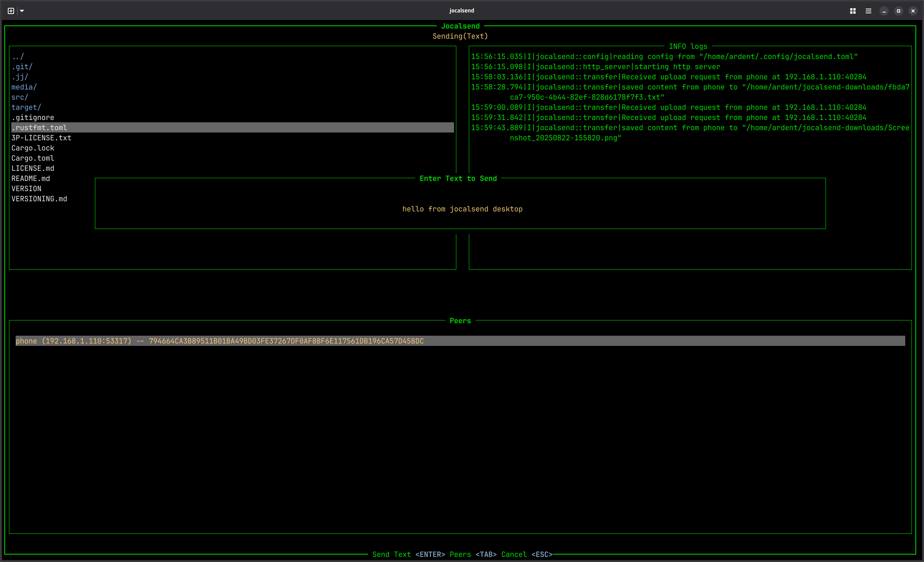924x562 pixels.
Task: Open the target/ directory
Action: coord(26,107)
